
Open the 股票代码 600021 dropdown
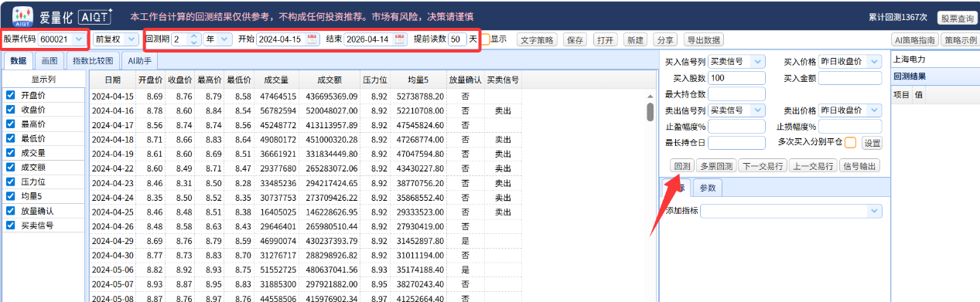point(80,39)
